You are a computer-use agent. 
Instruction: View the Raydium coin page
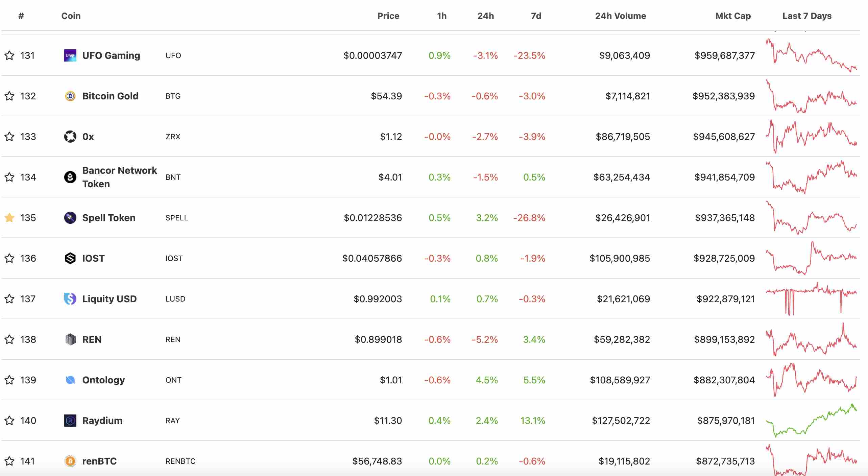pos(102,421)
